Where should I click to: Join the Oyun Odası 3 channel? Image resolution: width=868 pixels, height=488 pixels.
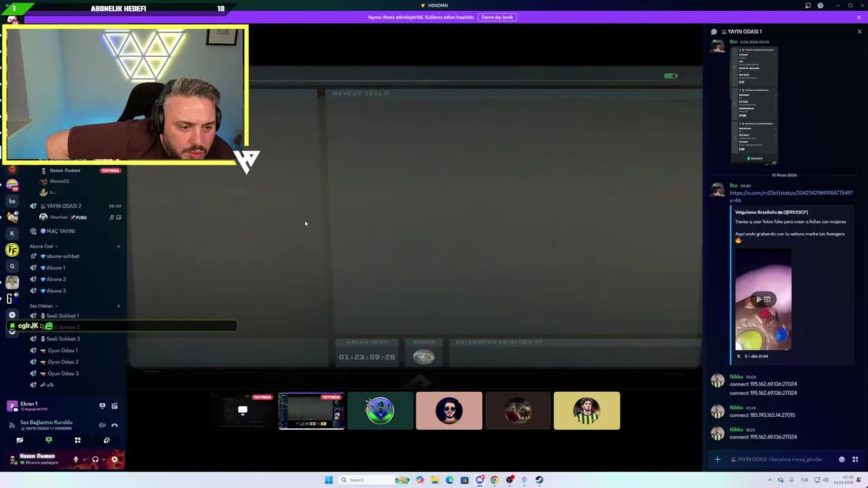coord(75,373)
